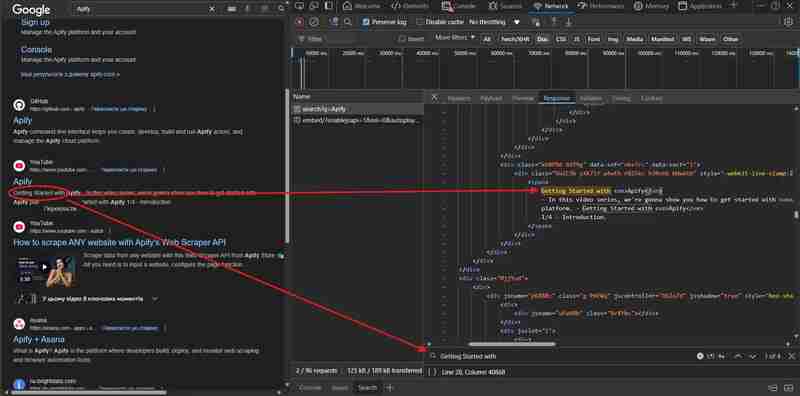Go to next search match
This screenshot has height=396, width=800.
coord(752,356)
